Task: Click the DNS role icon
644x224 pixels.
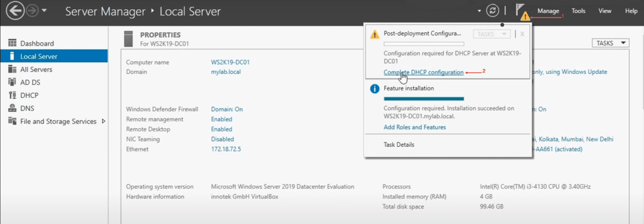Action: (12, 108)
